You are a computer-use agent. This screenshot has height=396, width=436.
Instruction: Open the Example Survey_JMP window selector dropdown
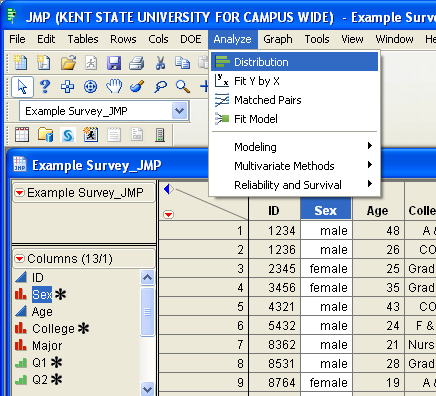coord(179,111)
